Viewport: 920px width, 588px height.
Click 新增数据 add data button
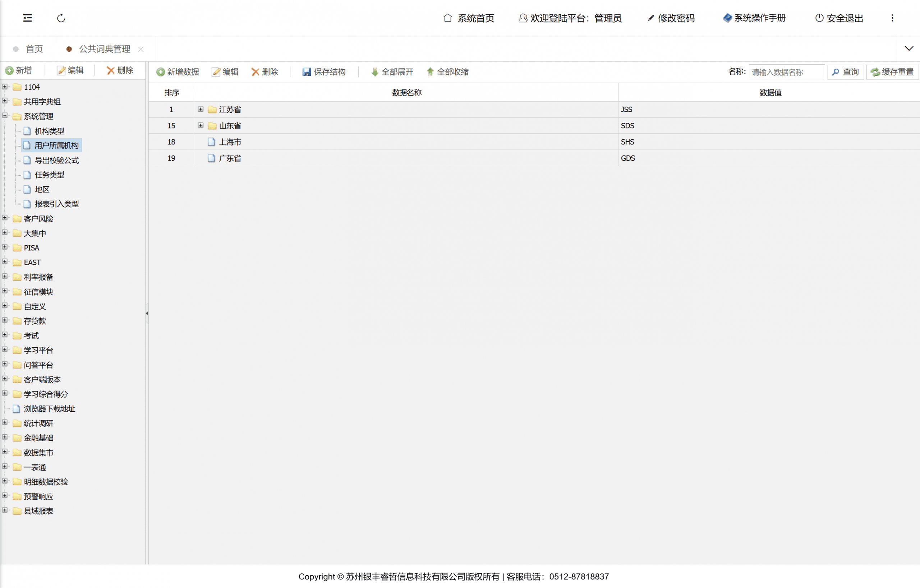tap(178, 72)
